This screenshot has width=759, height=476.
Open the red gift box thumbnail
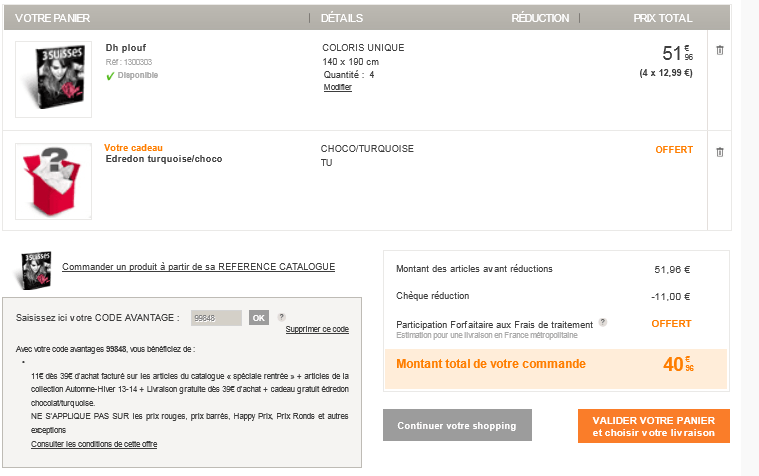point(53,181)
